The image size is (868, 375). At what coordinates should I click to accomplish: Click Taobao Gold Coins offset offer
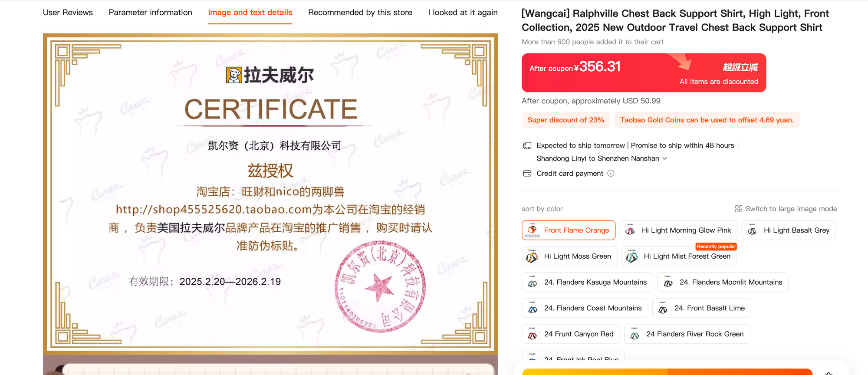[x=707, y=120]
